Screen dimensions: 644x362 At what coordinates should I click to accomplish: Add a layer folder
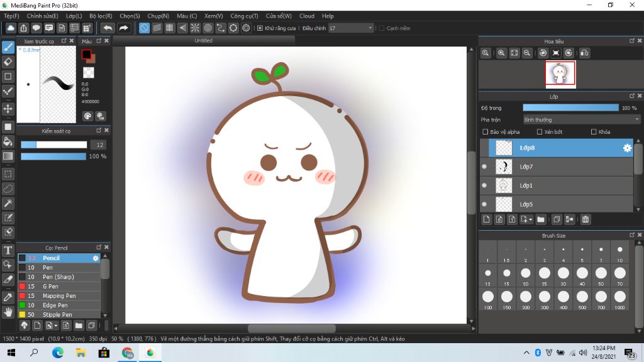click(x=541, y=219)
